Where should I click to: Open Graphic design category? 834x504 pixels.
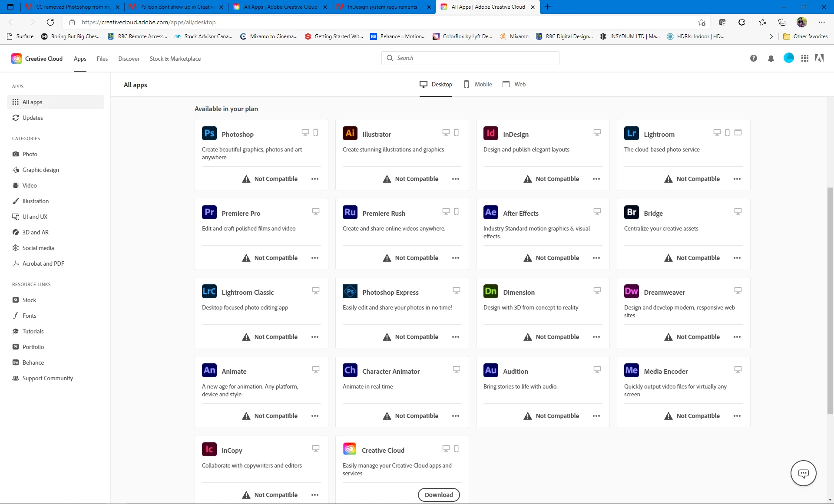click(x=40, y=170)
